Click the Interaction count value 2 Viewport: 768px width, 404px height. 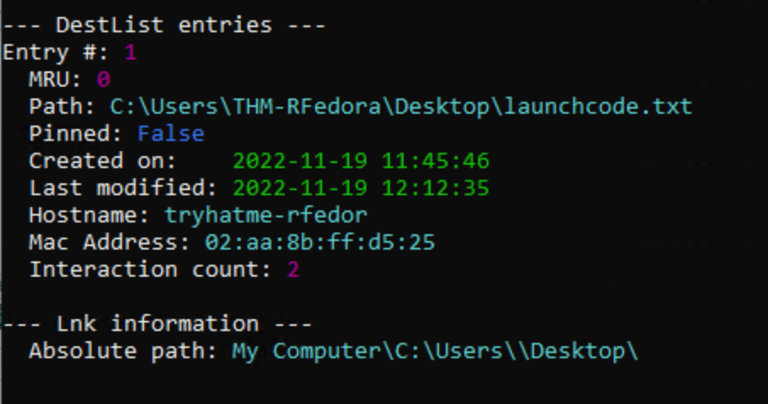pyautogui.click(x=294, y=269)
